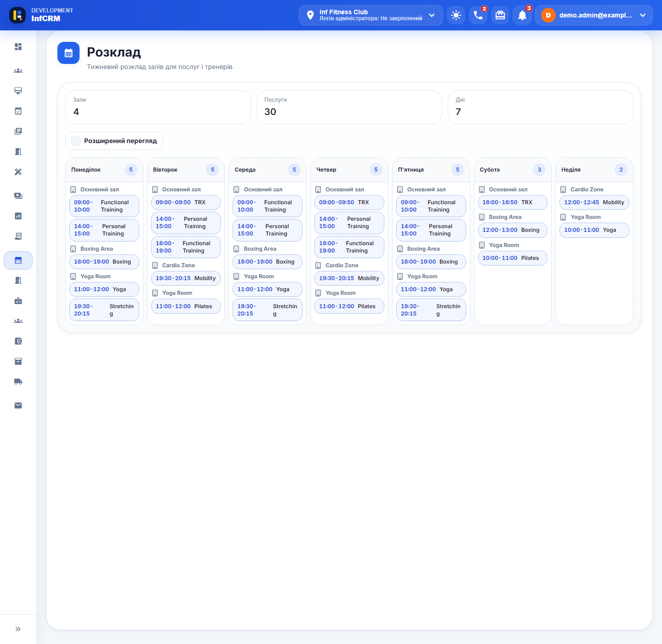
Task: Click the blue calendar icon beside Розклад title
Action: 68,53
